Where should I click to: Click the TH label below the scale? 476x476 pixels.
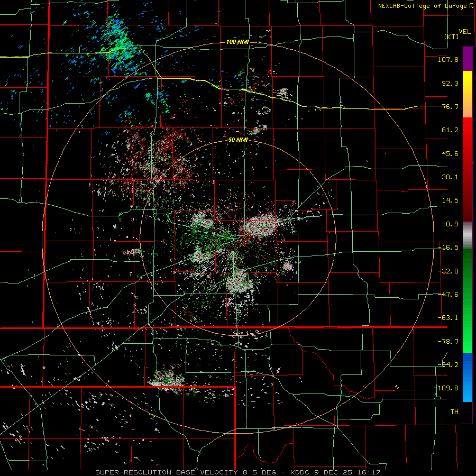coord(454,411)
